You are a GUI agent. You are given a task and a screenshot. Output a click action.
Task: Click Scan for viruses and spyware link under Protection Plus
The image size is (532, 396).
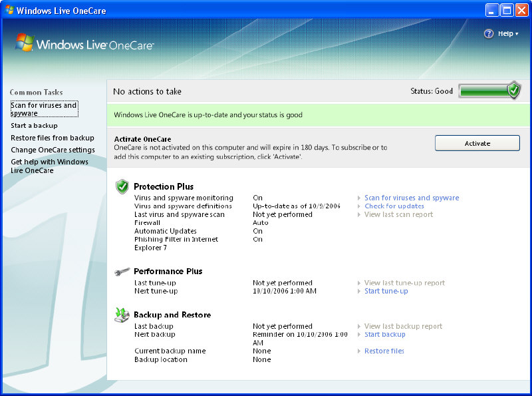click(x=412, y=198)
